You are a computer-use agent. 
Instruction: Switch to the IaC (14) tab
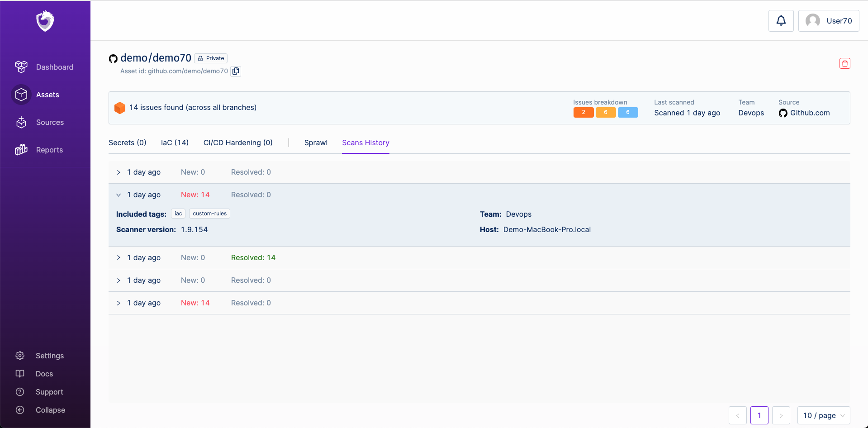pos(175,143)
